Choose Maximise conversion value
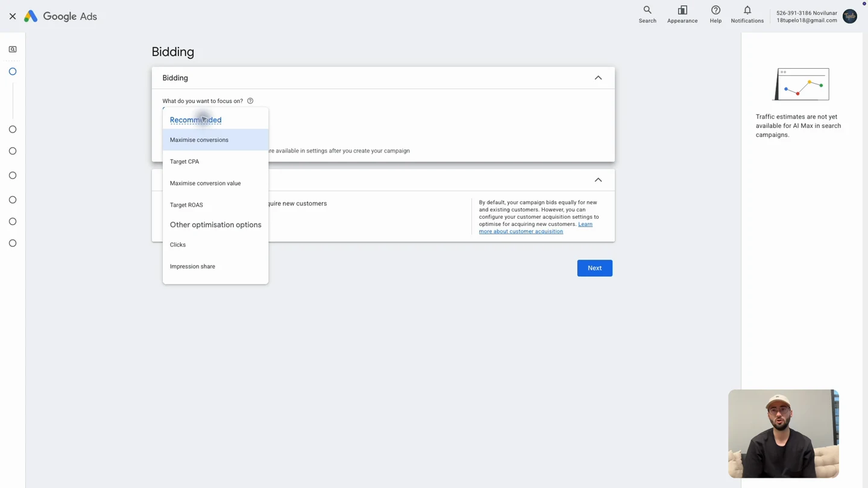868x488 pixels. tap(215, 183)
